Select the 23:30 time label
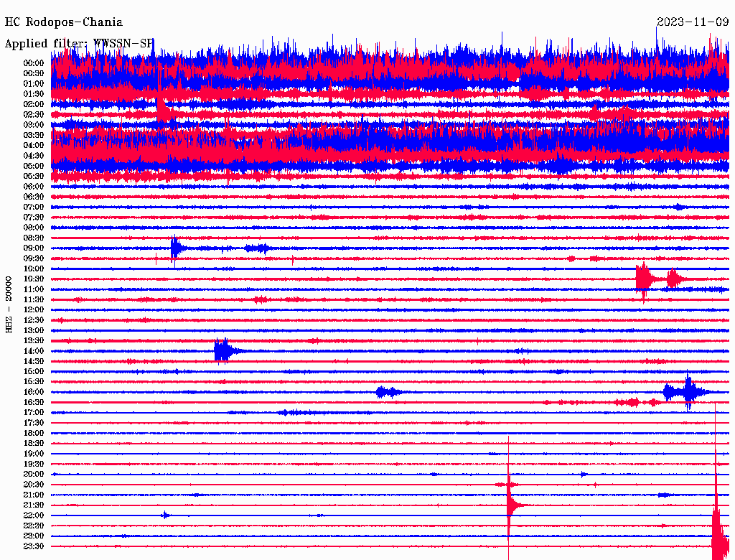Image resolution: width=735 pixels, height=560 pixels. tap(34, 546)
